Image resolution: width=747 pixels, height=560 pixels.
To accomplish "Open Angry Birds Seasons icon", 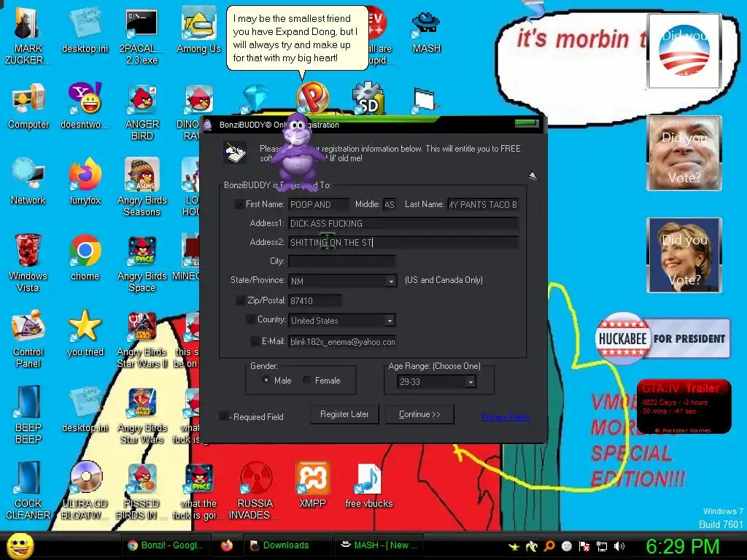I will click(x=142, y=187).
